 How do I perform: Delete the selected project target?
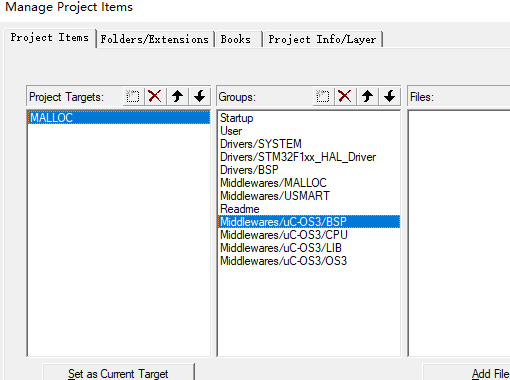pyautogui.click(x=155, y=97)
